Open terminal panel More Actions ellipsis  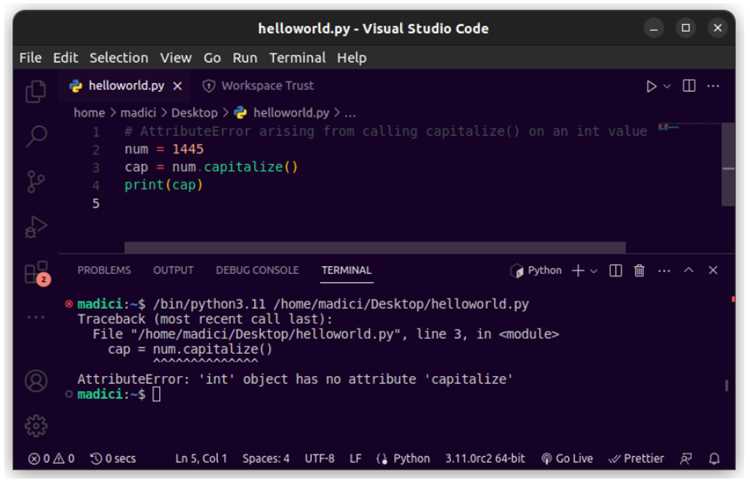(x=664, y=271)
